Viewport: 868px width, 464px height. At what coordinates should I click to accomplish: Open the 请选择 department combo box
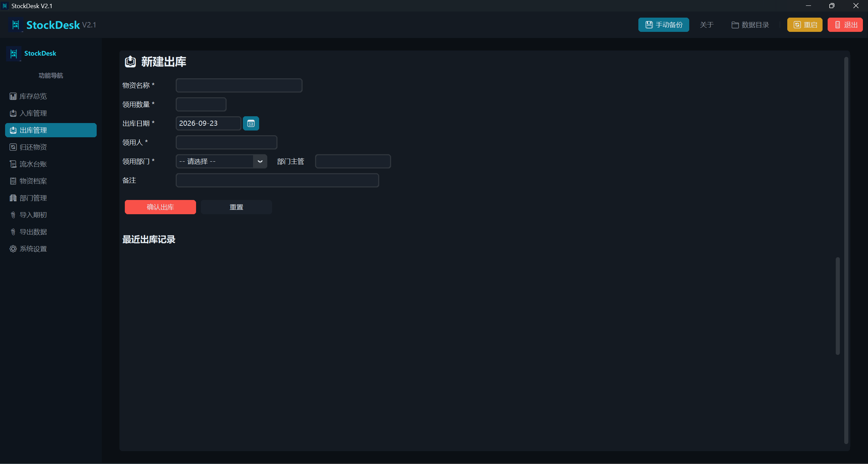[x=221, y=161]
